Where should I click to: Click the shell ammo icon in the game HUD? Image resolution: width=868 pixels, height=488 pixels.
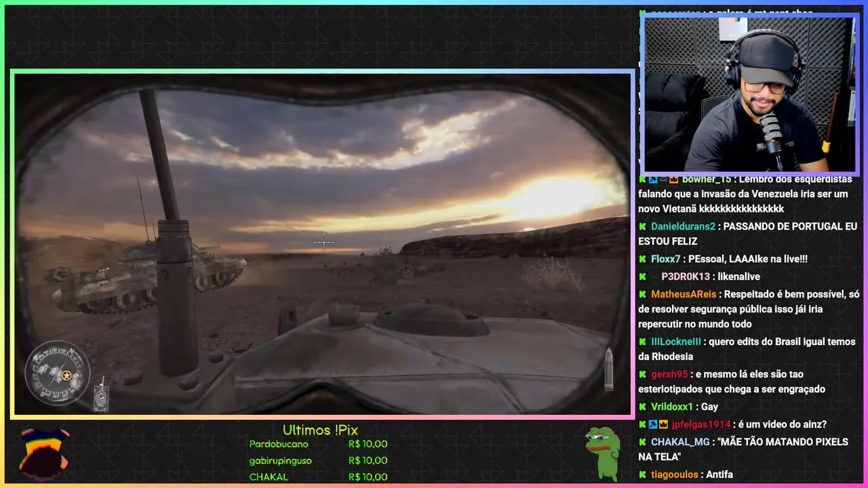pos(608,369)
